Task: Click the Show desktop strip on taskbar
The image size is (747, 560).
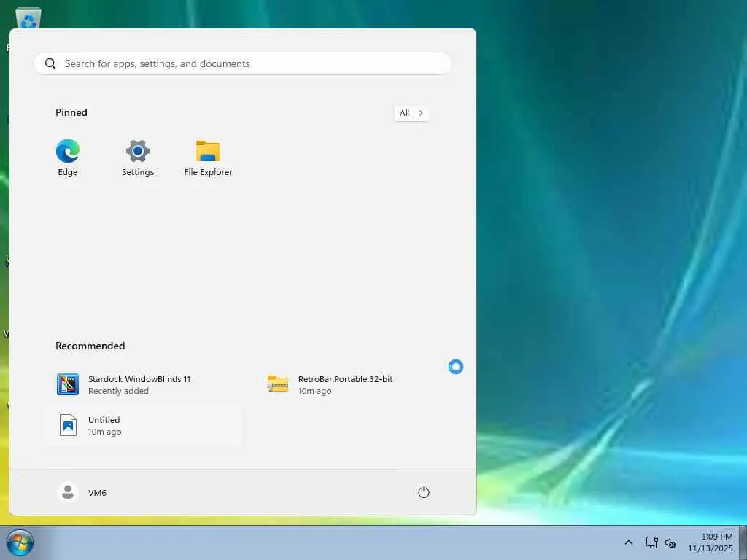Action: point(743,542)
